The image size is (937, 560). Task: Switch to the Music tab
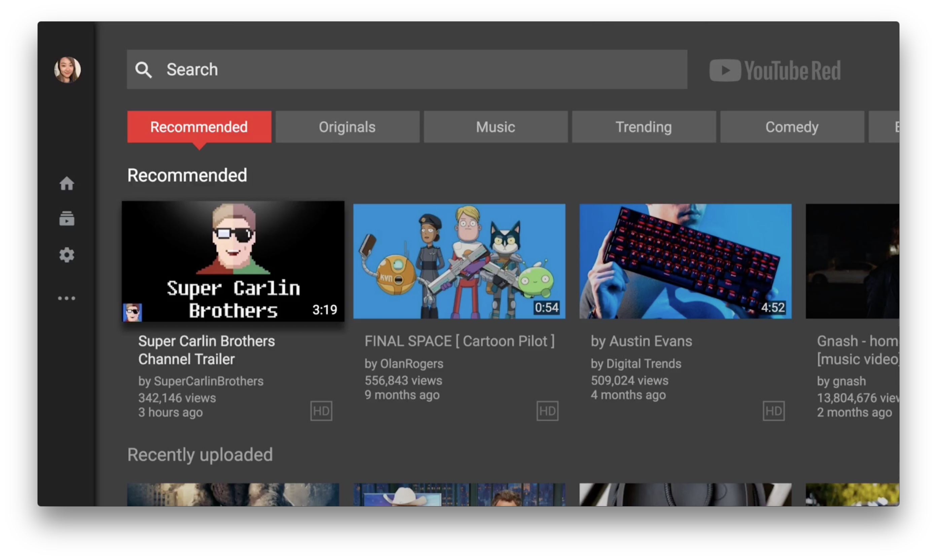tap(495, 127)
